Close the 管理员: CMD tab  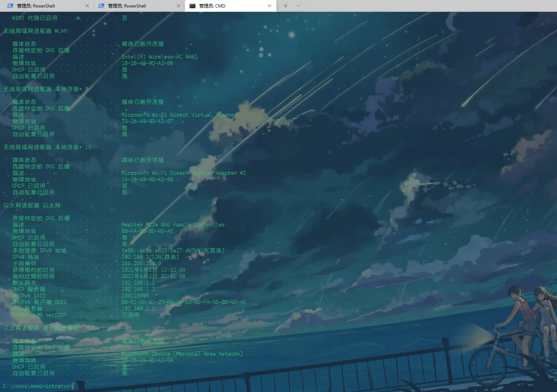pos(270,6)
